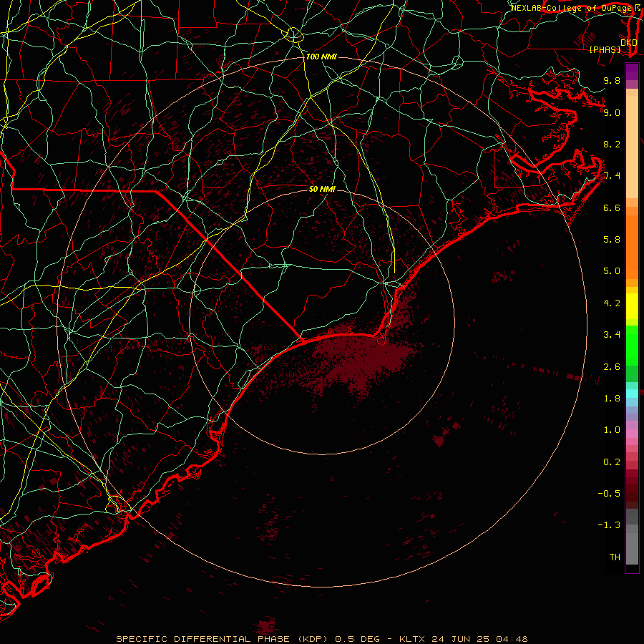Click the 3.4 value on the color scale
This screenshot has height=644, width=644.
(612, 335)
